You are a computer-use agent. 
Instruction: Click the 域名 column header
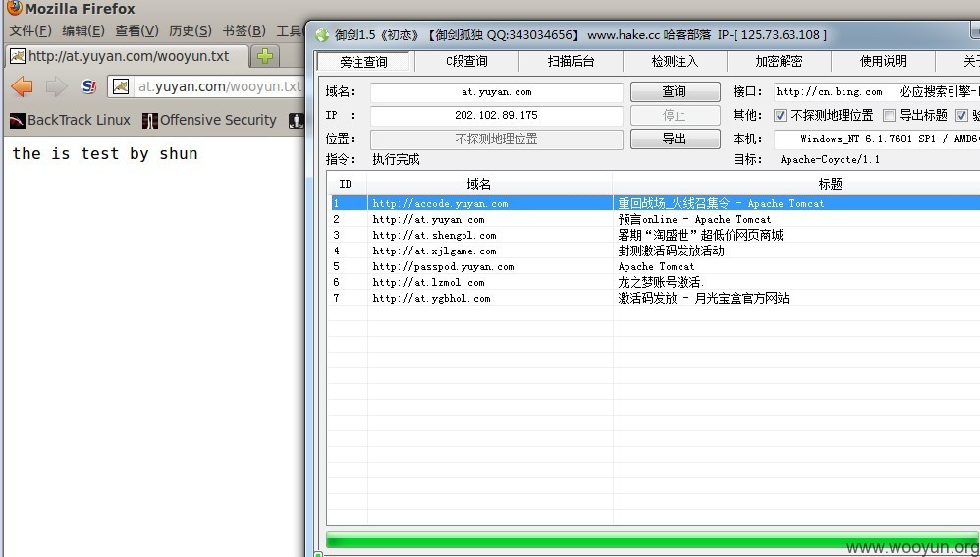489,184
